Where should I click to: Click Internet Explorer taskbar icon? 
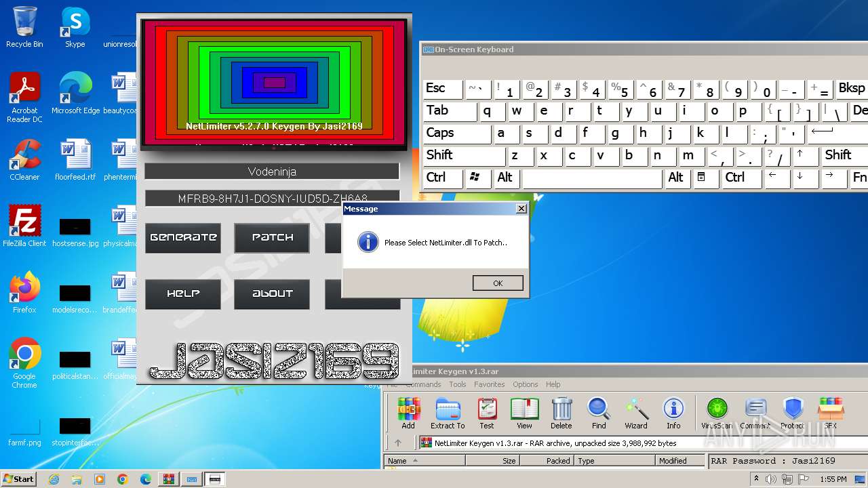pos(54,479)
